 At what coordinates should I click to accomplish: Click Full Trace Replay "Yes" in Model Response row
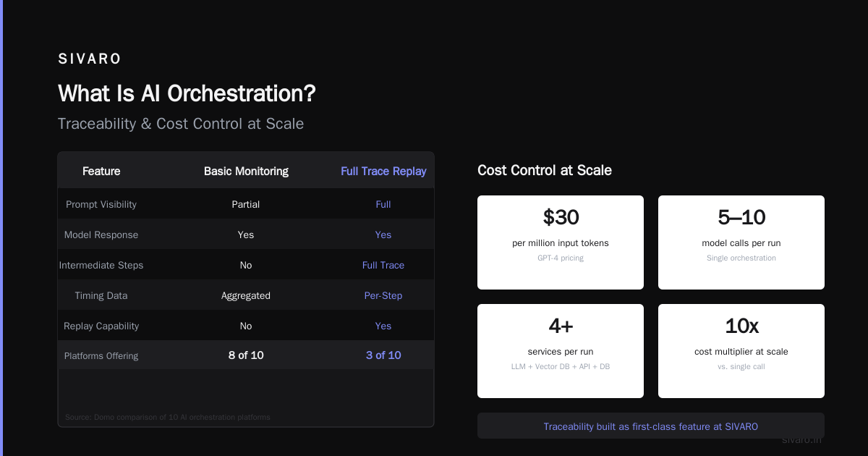(383, 235)
